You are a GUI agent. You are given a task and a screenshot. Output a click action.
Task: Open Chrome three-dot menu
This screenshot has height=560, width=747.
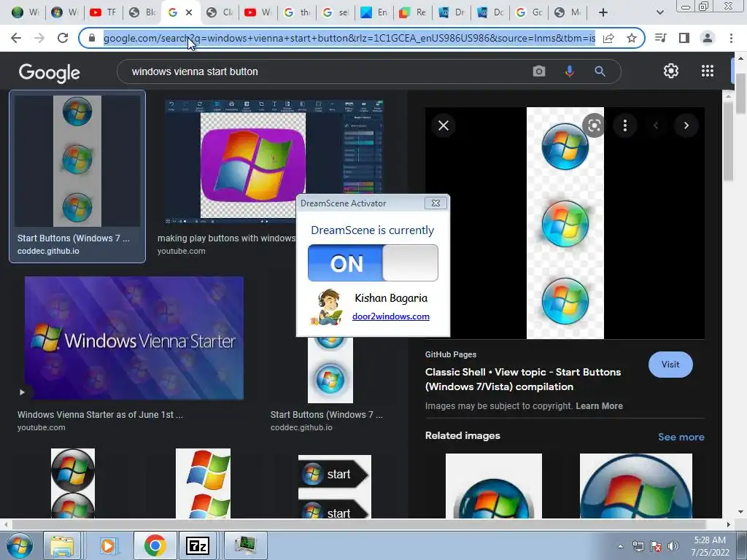(731, 38)
